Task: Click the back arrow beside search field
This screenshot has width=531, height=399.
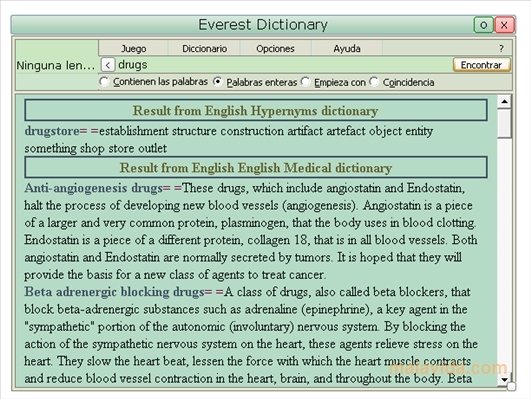Action: (x=108, y=65)
